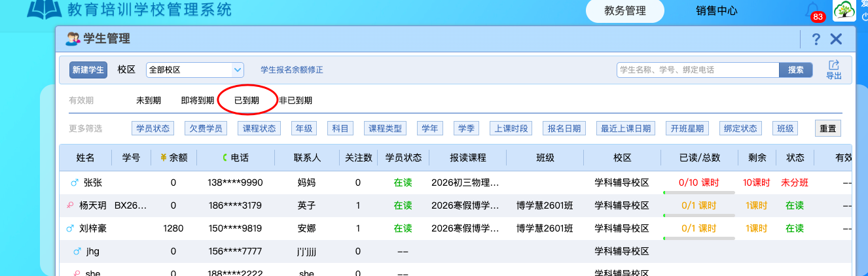Expand the 报名日期 filter
Viewport: 868px width, 276px height.
(x=564, y=128)
